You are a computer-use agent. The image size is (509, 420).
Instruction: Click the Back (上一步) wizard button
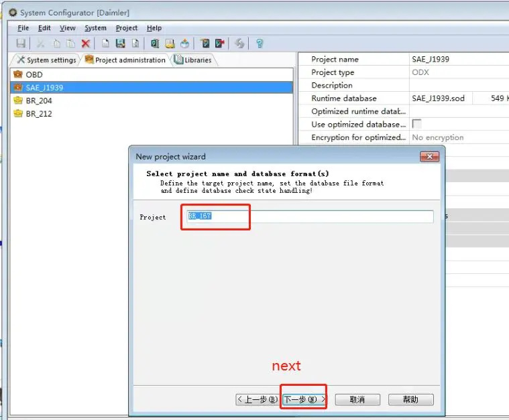(257, 399)
